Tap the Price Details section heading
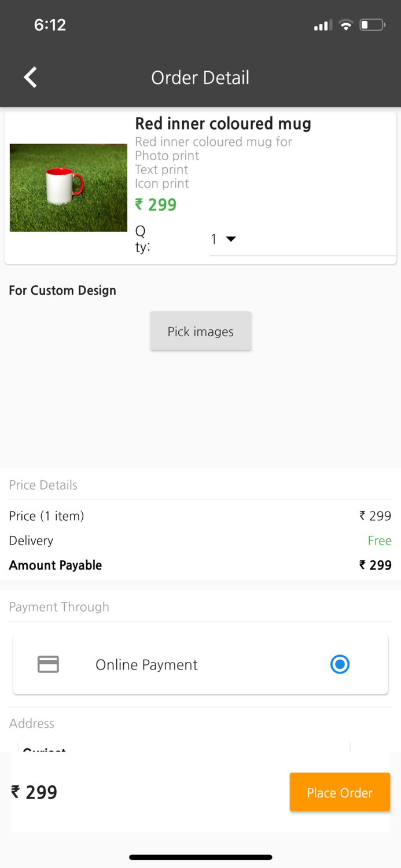Viewport: 401px width, 868px height. coord(43,485)
